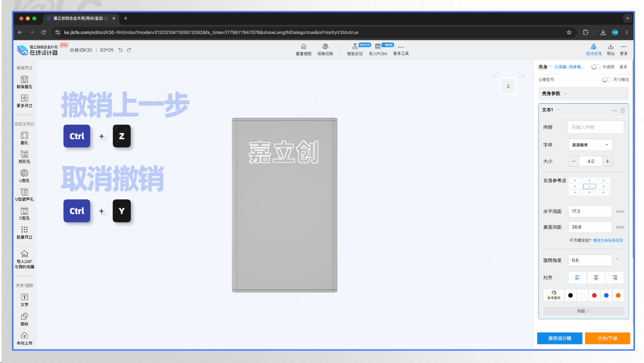This screenshot has width=644, height=363.
Task: Delete 文本1 with the trash icon
Action: pos(622,110)
